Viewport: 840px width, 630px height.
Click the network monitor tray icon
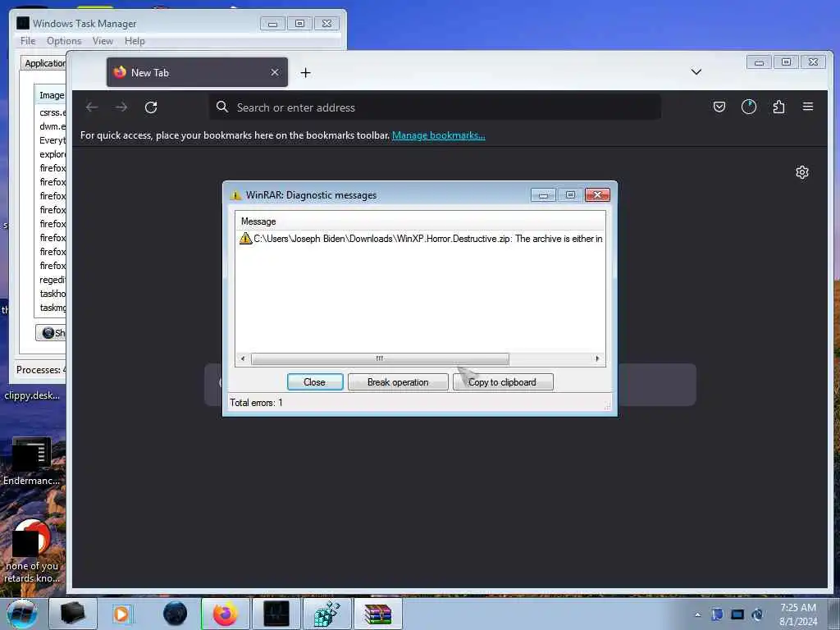click(x=737, y=614)
